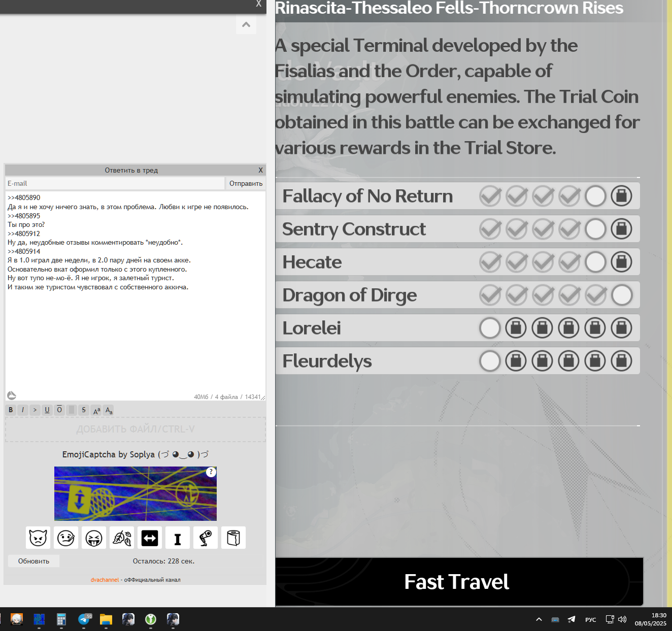Select empty difficulty circle for Fleurdelys

click(x=490, y=361)
